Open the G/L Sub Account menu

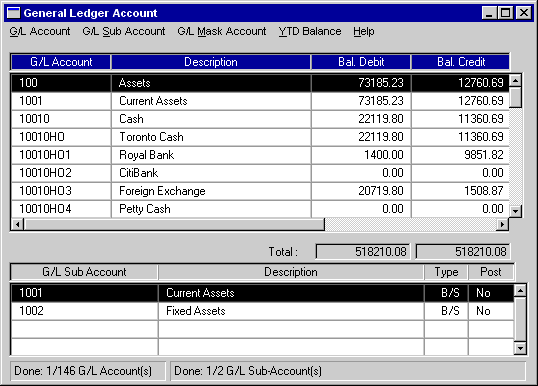(124, 31)
